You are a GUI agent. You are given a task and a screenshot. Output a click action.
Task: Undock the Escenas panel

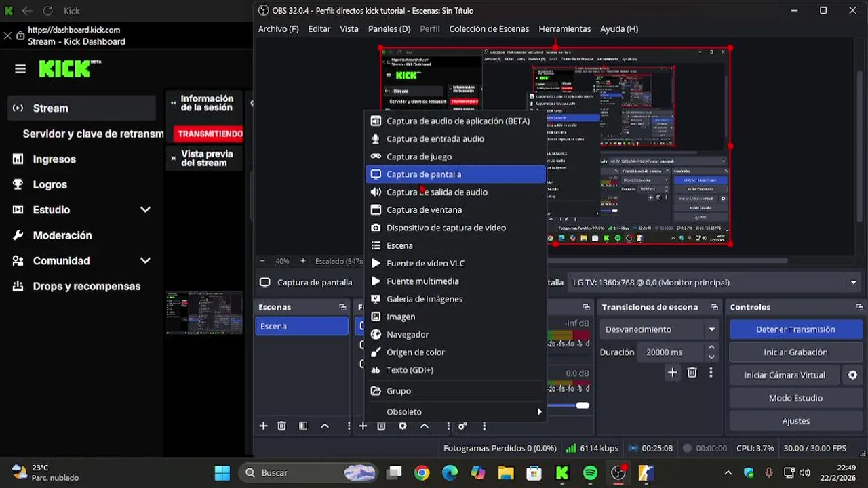coord(342,307)
